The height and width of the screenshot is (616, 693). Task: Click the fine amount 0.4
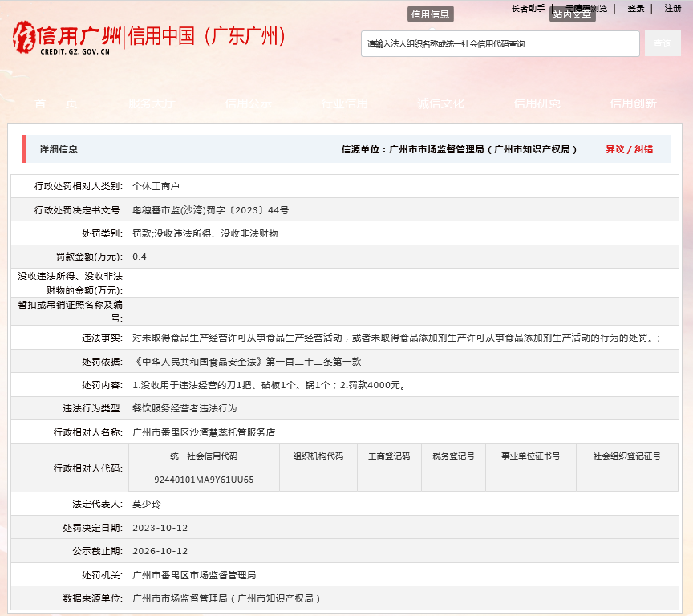[x=140, y=257]
